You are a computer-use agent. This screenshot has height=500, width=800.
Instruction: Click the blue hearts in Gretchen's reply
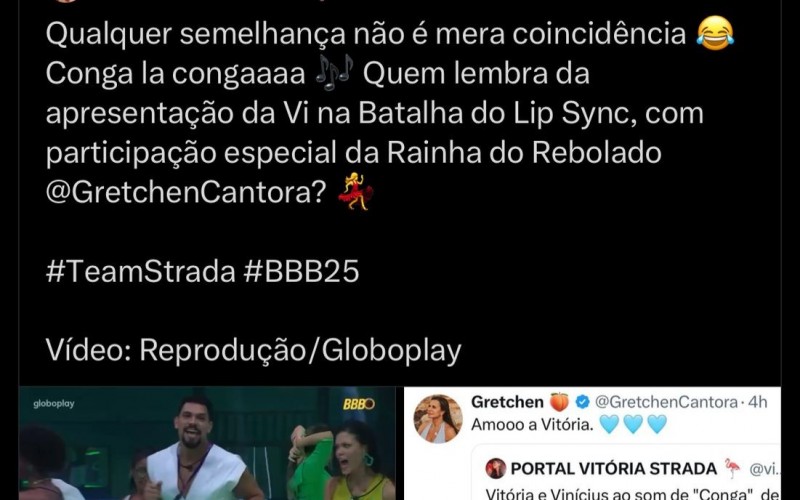pyautogui.click(x=633, y=424)
